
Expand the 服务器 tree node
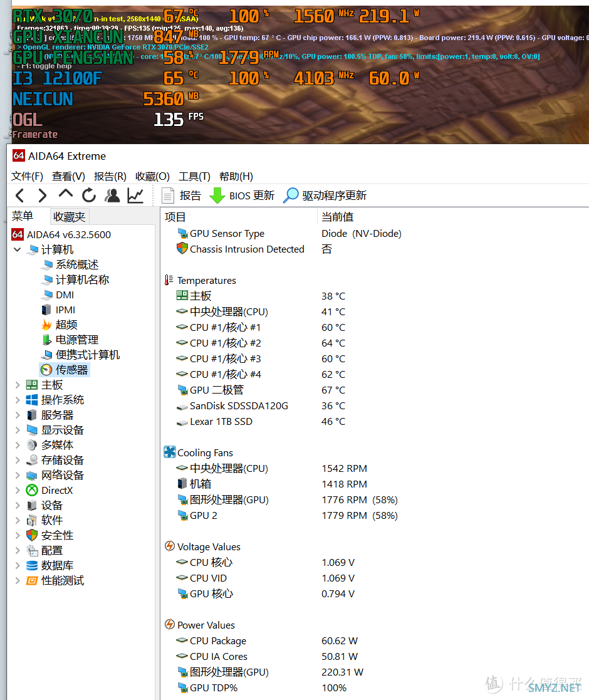[18, 415]
